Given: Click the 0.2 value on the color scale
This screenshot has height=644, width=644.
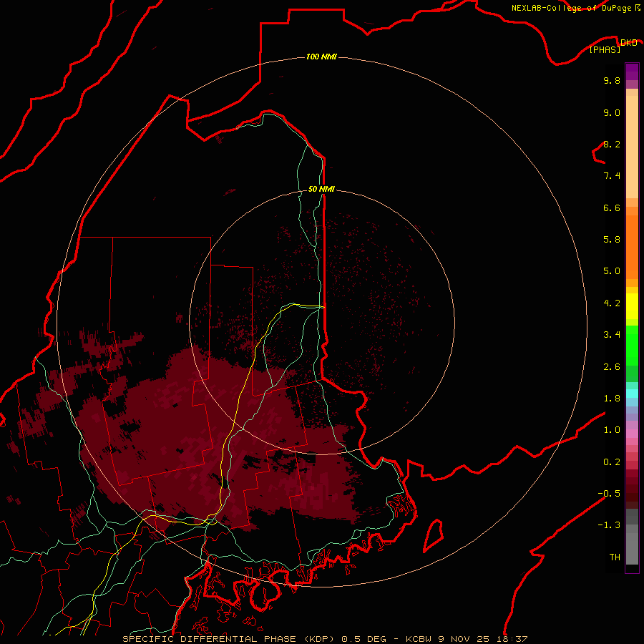Looking at the screenshot, I should pyautogui.click(x=612, y=462).
